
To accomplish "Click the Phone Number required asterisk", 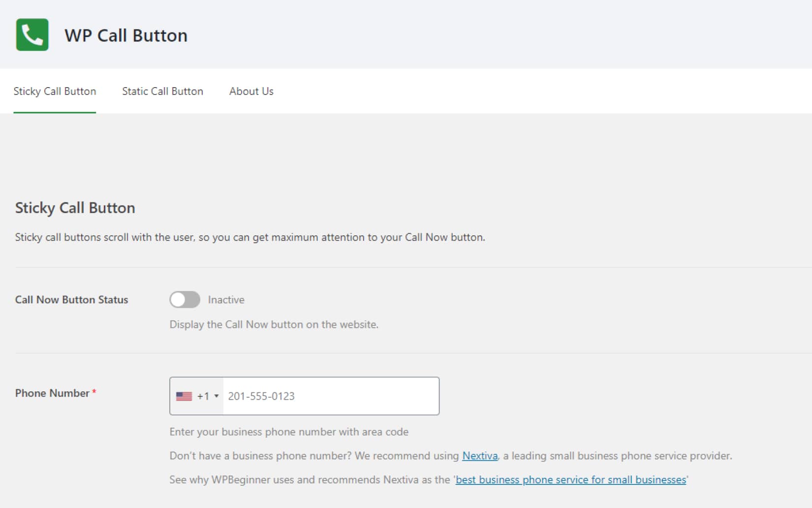I will coord(94,392).
